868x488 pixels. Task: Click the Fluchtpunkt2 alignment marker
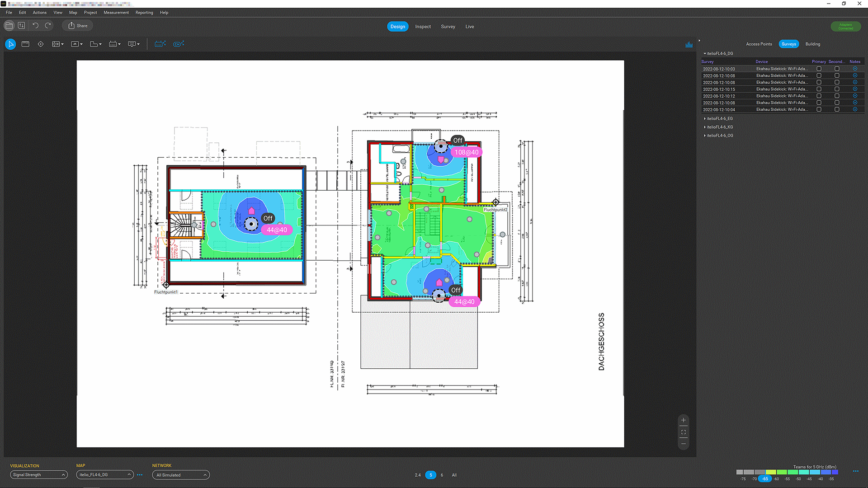coord(495,202)
